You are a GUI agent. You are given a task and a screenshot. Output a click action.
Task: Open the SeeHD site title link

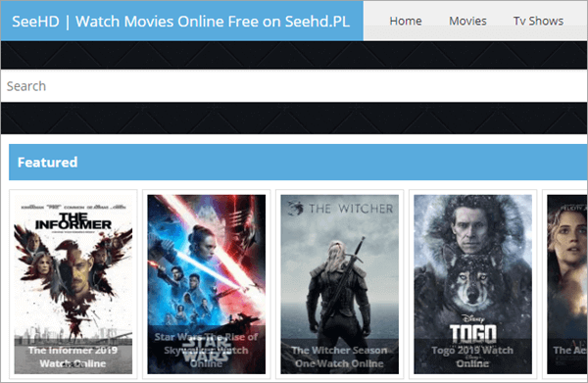point(180,22)
